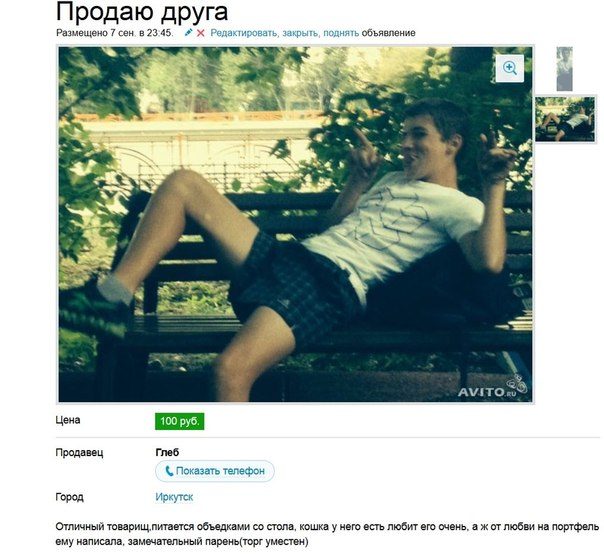Click the green 100 руб. price badge
Image resolution: width=604 pixels, height=555 pixels.
[x=180, y=421]
